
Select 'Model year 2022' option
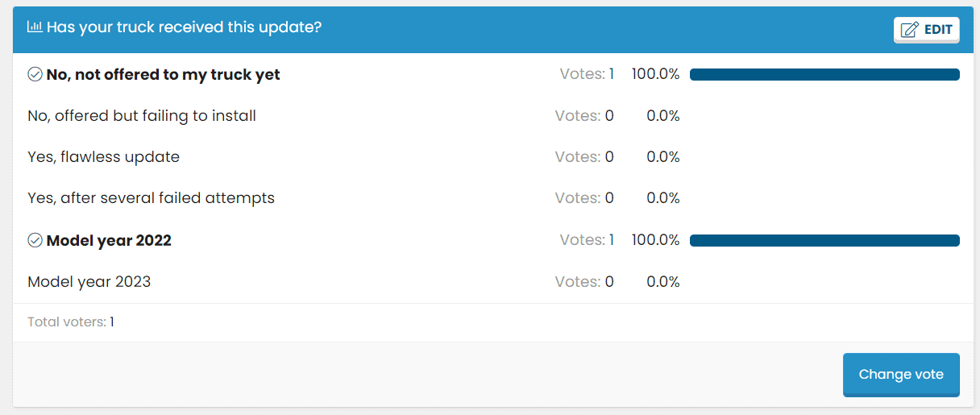point(109,240)
